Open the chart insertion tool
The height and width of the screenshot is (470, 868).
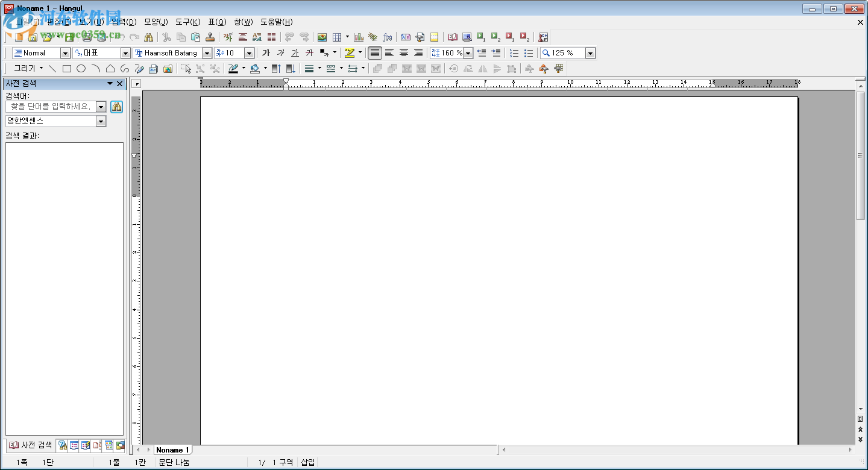[x=359, y=37]
